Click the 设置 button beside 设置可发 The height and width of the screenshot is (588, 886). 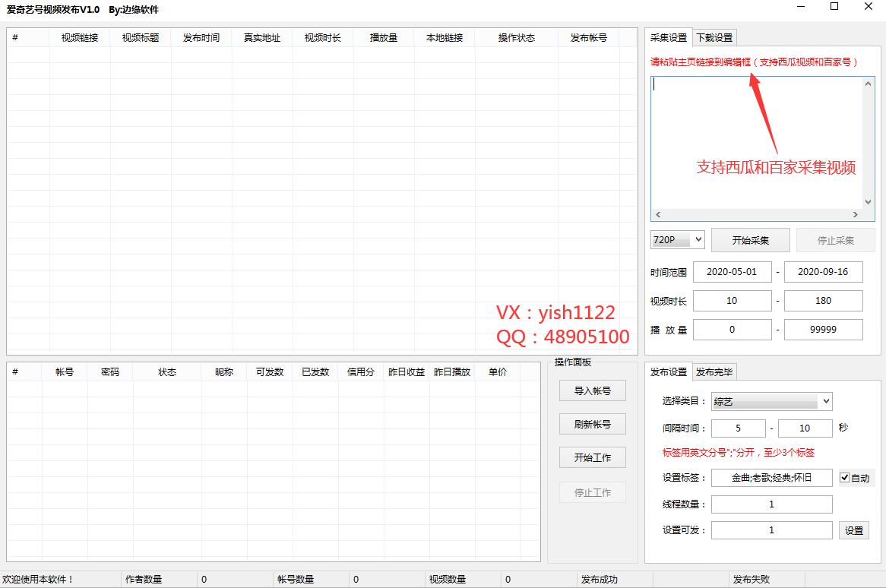click(x=854, y=530)
